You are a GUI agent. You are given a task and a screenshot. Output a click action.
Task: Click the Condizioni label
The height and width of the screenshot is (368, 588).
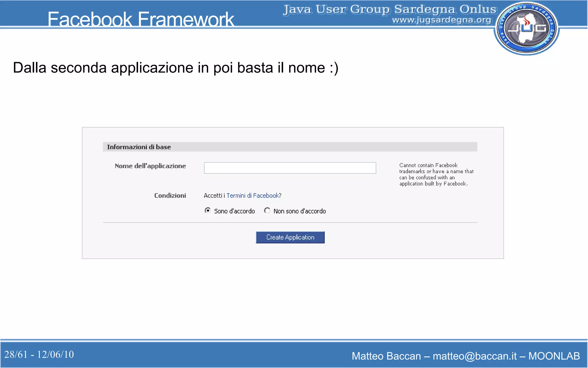(170, 195)
